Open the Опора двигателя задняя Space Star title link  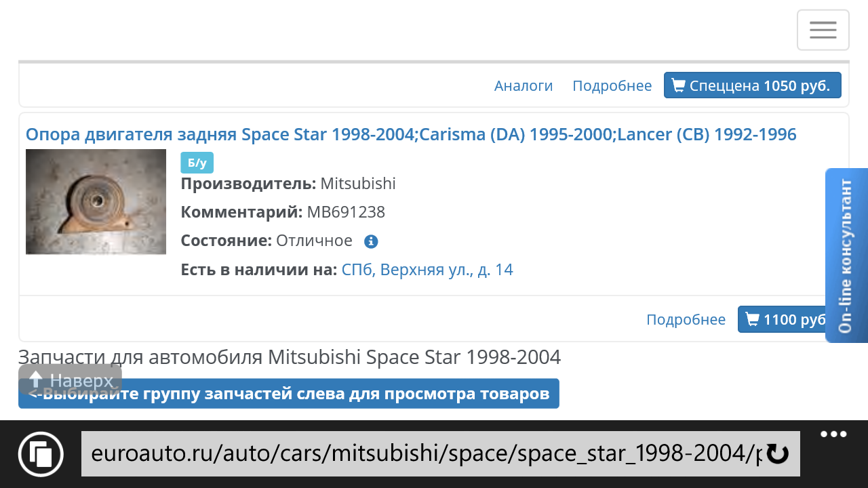(411, 134)
